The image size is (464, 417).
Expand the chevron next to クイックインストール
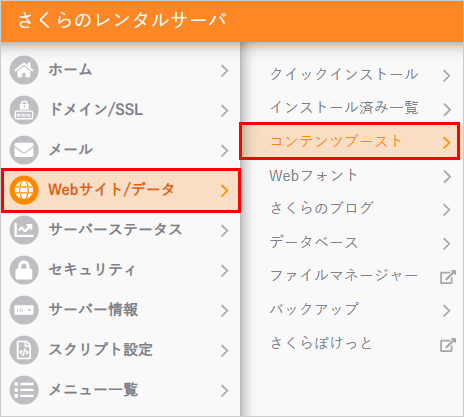click(447, 76)
